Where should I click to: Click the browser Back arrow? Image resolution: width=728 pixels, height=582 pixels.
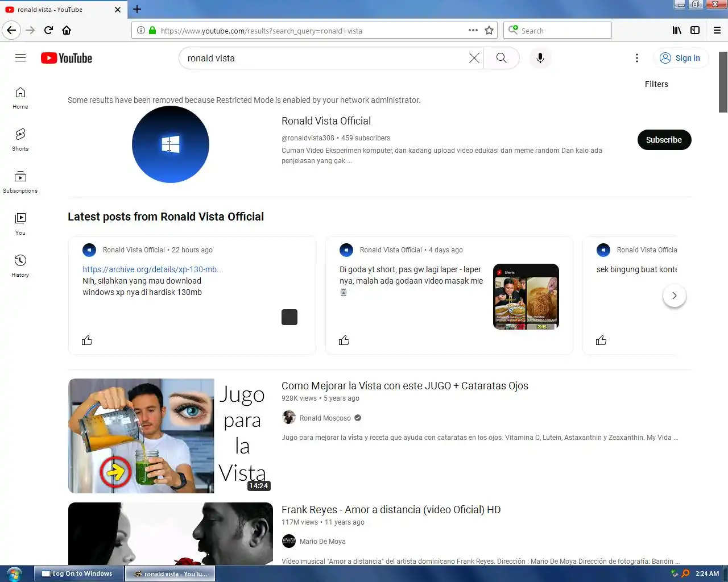tap(11, 30)
